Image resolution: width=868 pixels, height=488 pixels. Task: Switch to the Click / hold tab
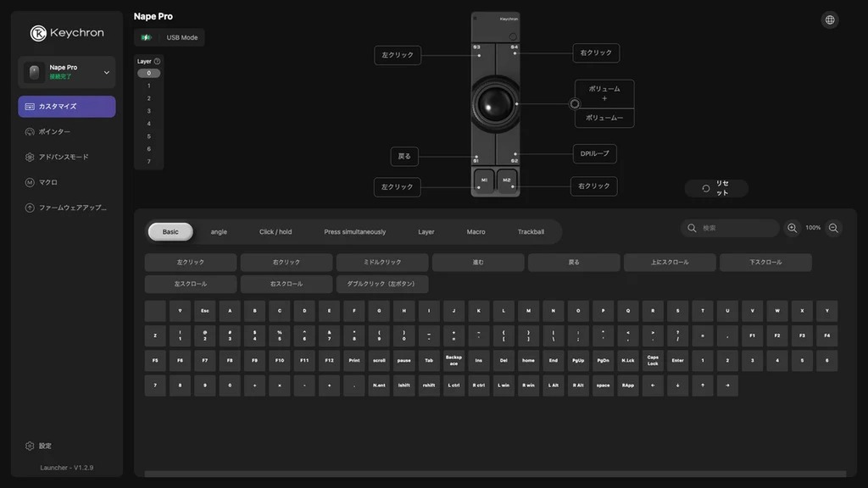[x=275, y=232]
